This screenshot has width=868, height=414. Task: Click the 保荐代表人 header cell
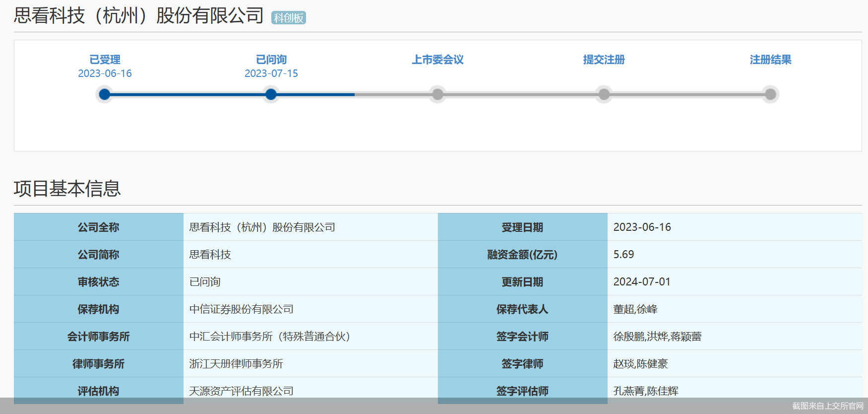coord(523,309)
